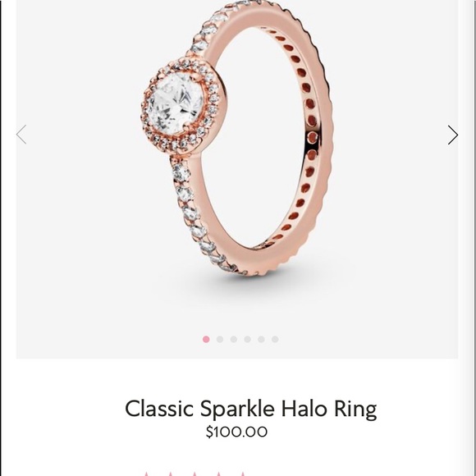Click the third pink rating star tip

point(195,474)
